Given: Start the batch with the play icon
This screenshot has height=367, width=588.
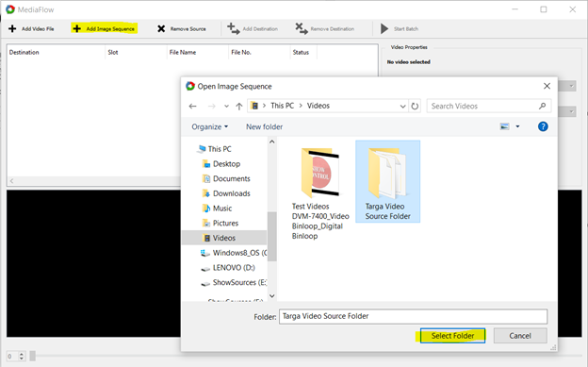Looking at the screenshot, I should [384, 28].
